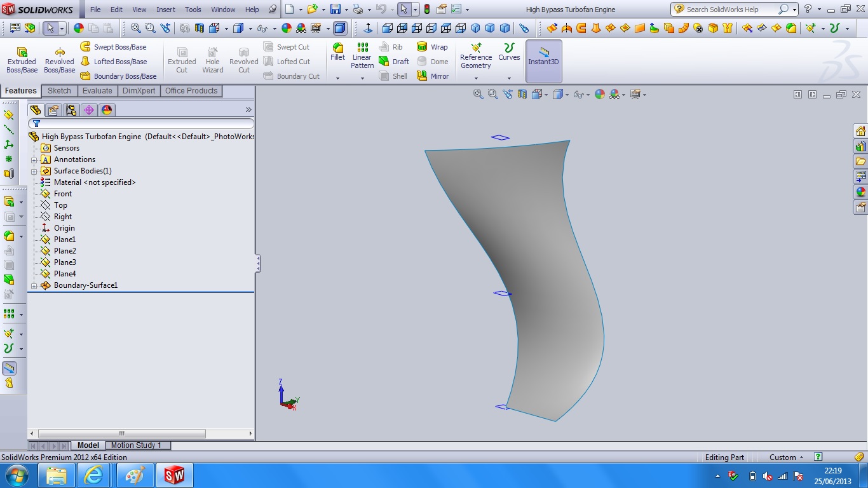Expand Surface Bodies in the feature tree
The image size is (868, 488).
[34, 171]
